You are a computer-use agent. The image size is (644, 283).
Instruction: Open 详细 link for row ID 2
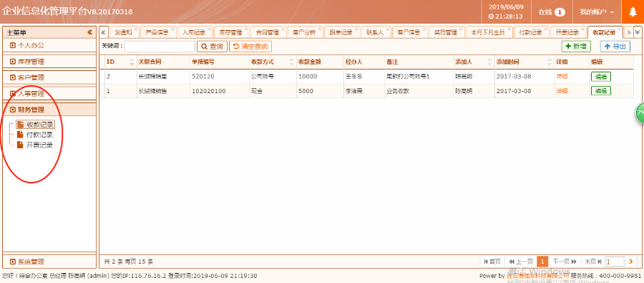(562, 77)
